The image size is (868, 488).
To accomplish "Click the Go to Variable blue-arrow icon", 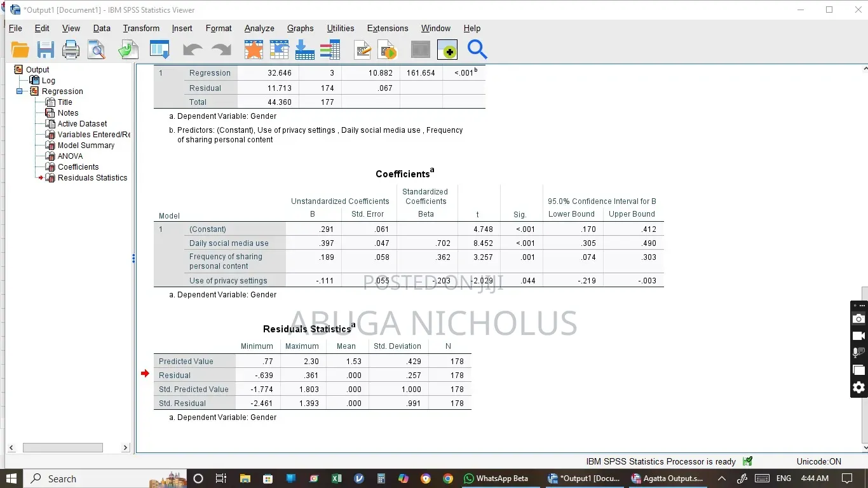I will pyautogui.click(x=304, y=50).
